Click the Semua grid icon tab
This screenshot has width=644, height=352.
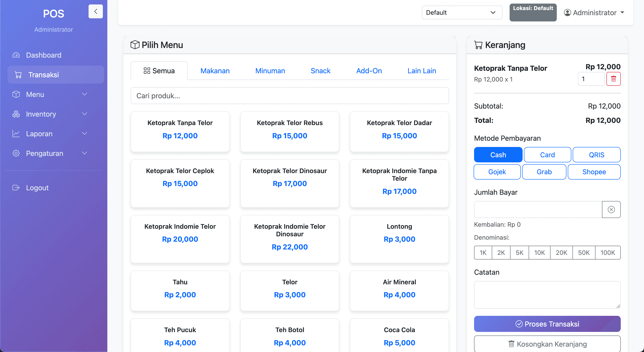(147, 71)
